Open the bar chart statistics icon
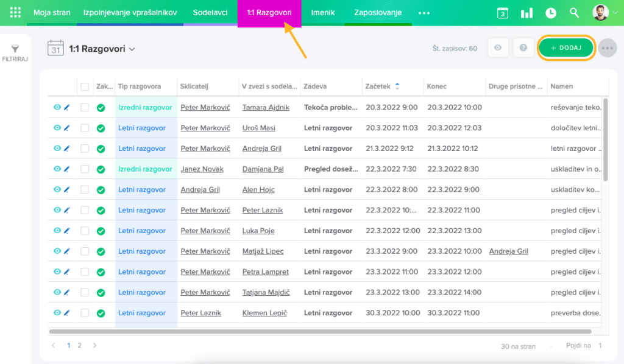 (x=526, y=13)
